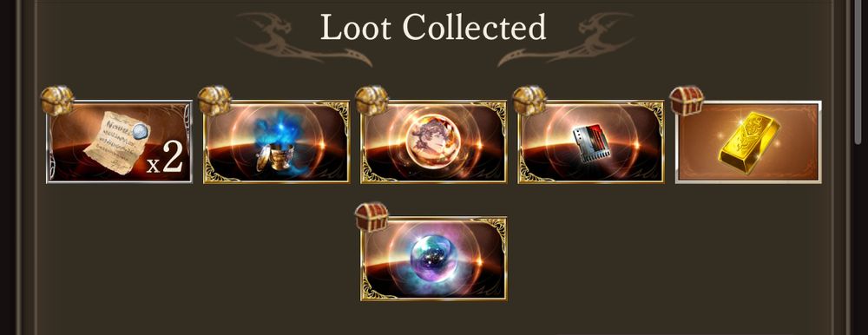Click the shiny gold brick loot item
Viewport: 868px width, 335px height.
click(748, 141)
